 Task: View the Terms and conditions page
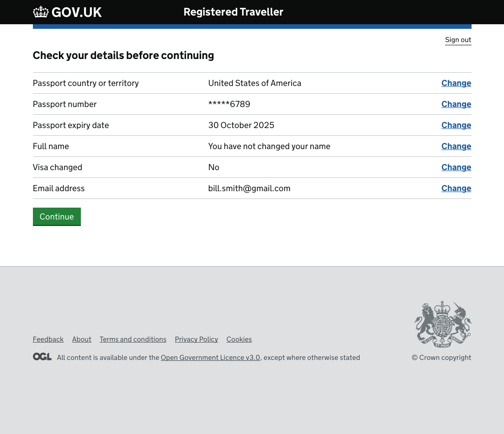click(133, 339)
